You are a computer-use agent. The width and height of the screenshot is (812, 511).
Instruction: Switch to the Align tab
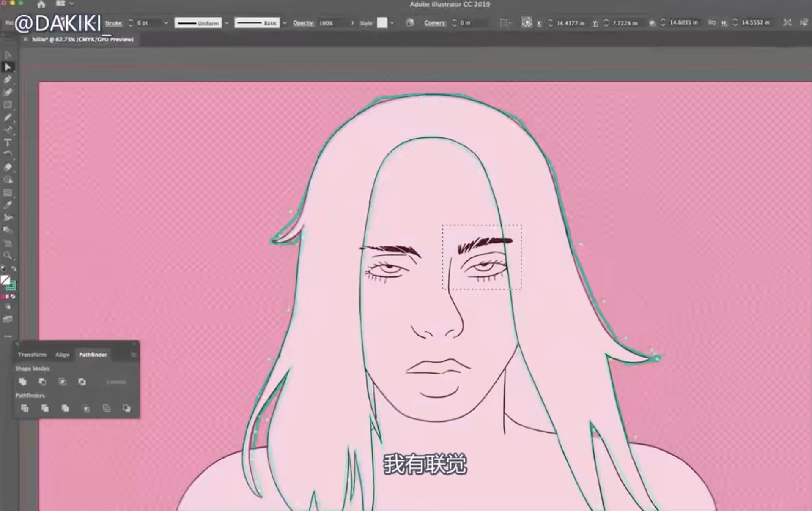pos(62,355)
